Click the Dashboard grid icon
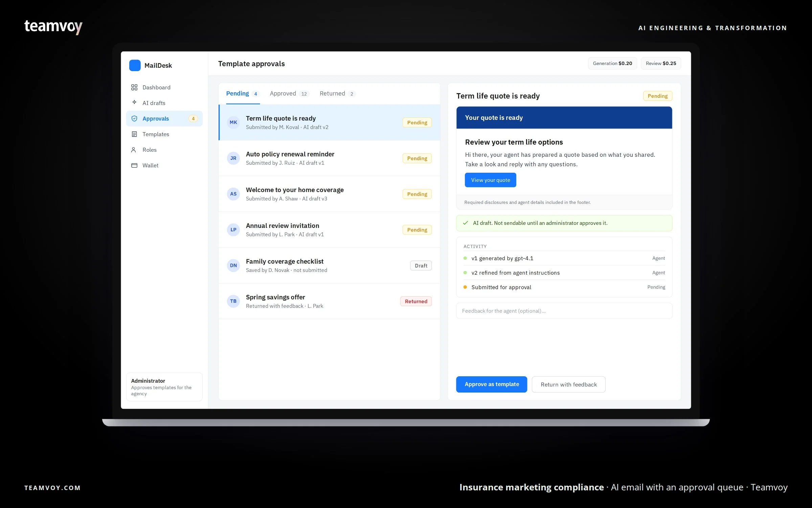Image resolution: width=812 pixels, height=508 pixels. click(134, 87)
